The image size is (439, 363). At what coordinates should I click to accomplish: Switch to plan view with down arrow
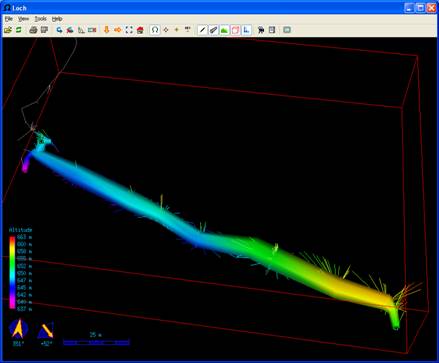click(107, 30)
